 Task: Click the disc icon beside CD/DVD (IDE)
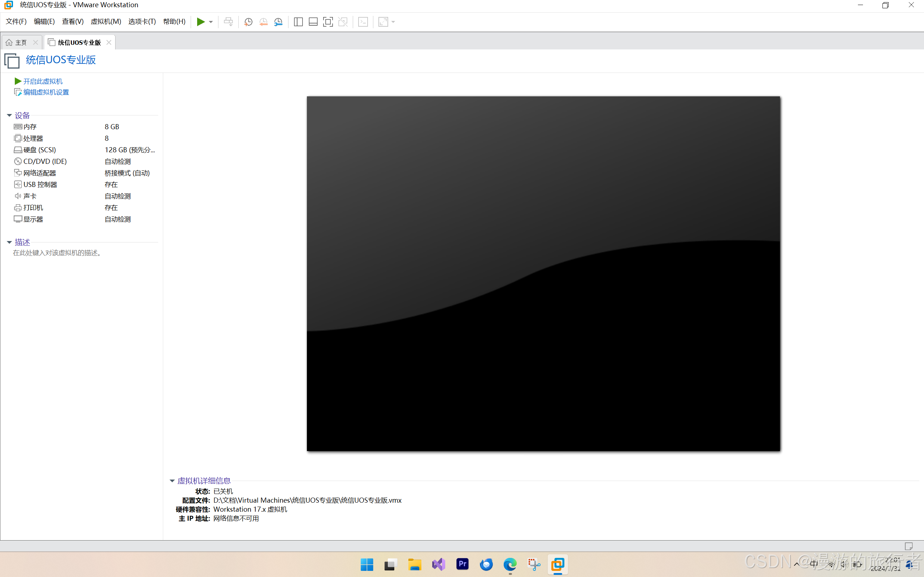pos(18,161)
